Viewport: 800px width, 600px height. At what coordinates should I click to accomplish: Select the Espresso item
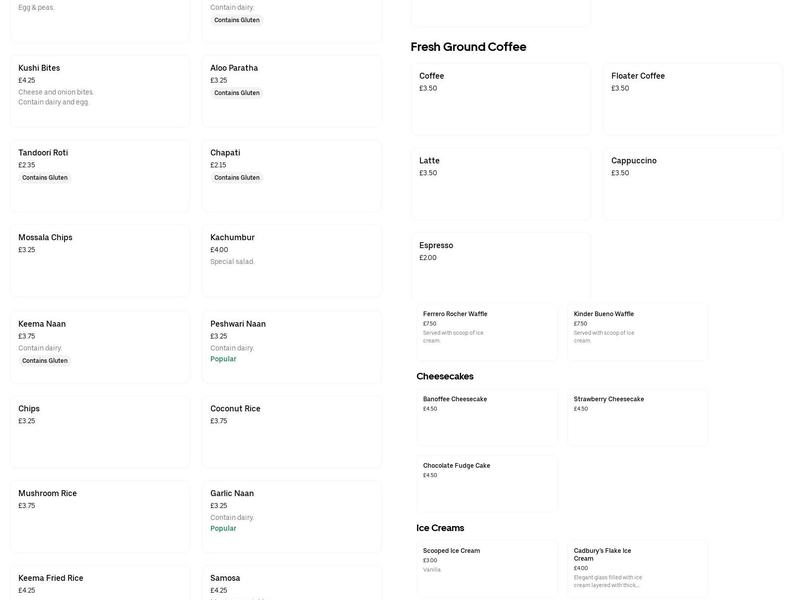point(500,265)
